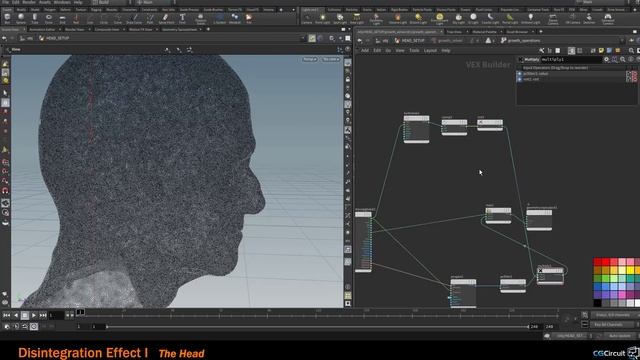Select the File shelf tool
This screenshot has width=640, height=360.
(249, 18)
